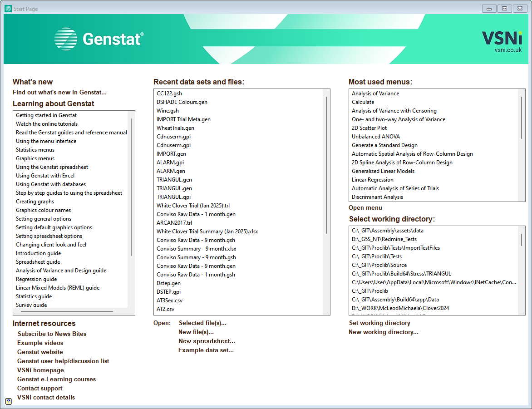Select 2D Scatter Plot menu entry
The image size is (532, 409).
tap(369, 128)
